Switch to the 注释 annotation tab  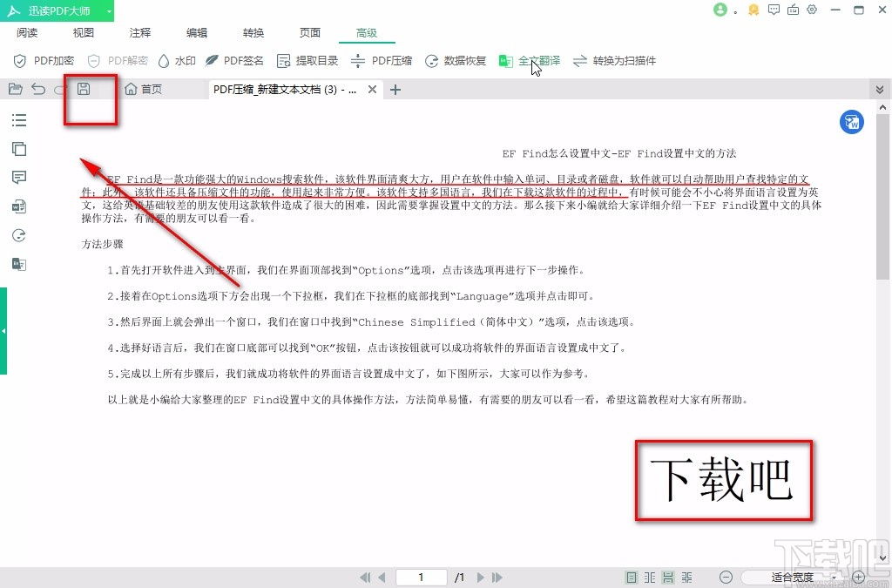point(139,32)
